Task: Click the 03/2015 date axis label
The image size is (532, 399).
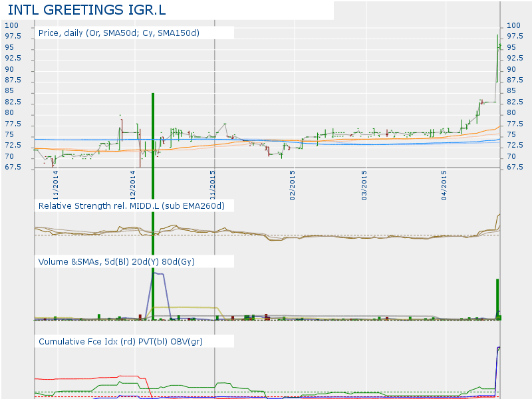Action: (364, 186)
